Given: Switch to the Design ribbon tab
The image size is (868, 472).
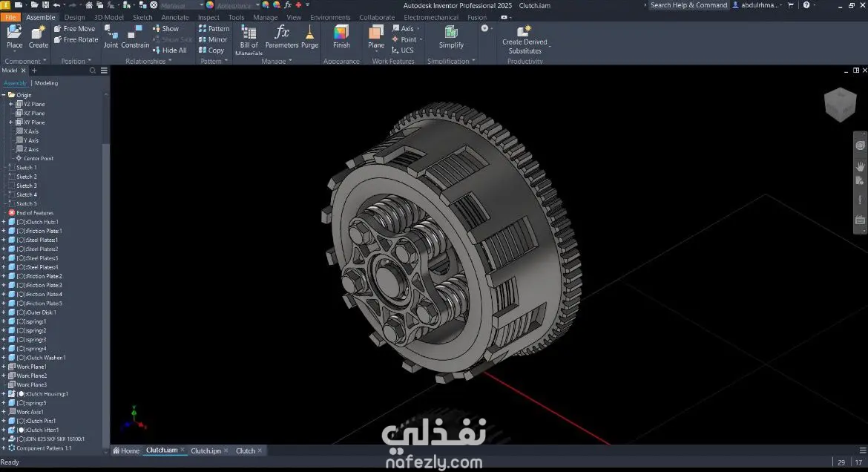Looking at the screenshot, I should [74, 17].
